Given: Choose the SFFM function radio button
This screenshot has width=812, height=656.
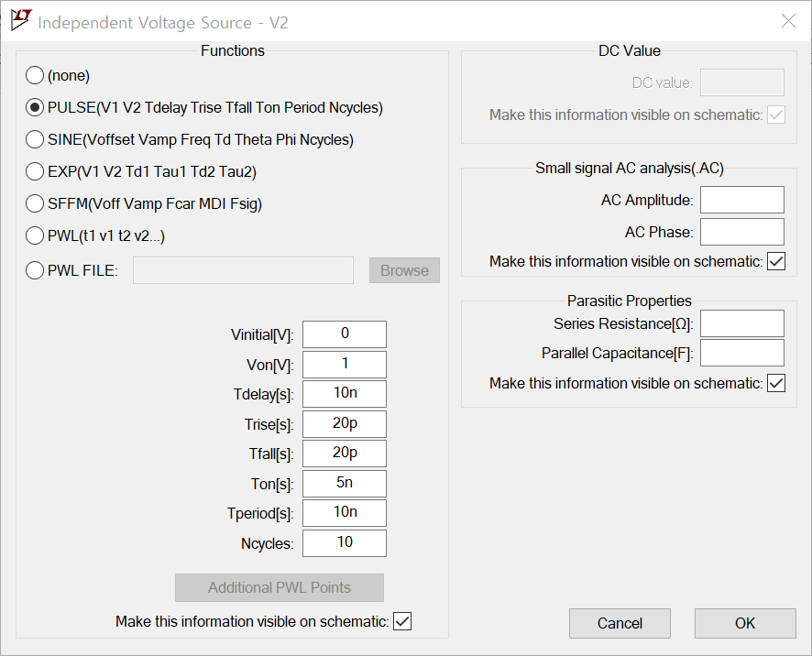Looking at the screenshot, I should (35, 203).
